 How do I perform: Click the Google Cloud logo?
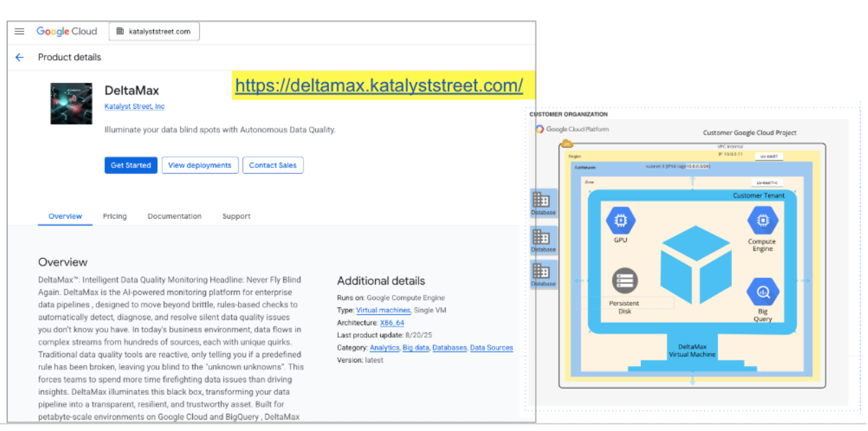pyautogui.click(x=67, y=31)
